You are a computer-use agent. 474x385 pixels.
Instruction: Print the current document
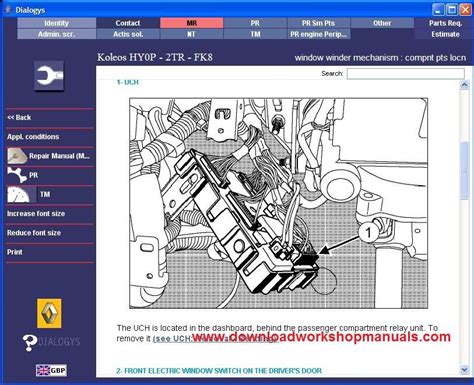click(15, 252)
